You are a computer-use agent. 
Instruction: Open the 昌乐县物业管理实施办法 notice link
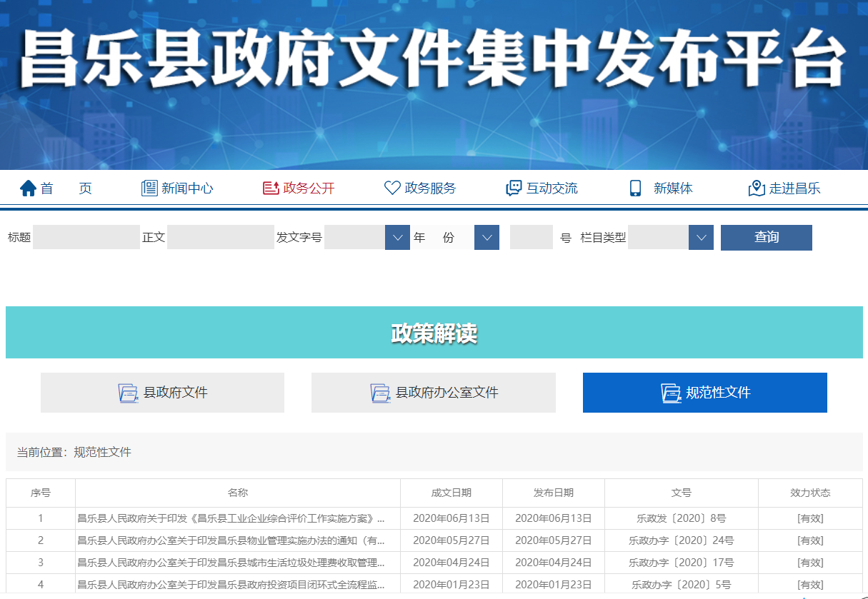point(231,540)
